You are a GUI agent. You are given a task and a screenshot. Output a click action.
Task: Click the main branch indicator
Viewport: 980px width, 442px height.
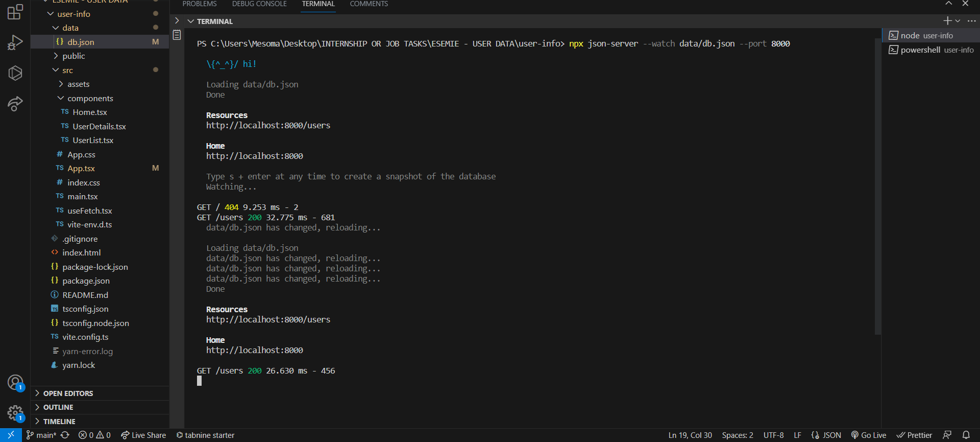(x=41, y=435)
